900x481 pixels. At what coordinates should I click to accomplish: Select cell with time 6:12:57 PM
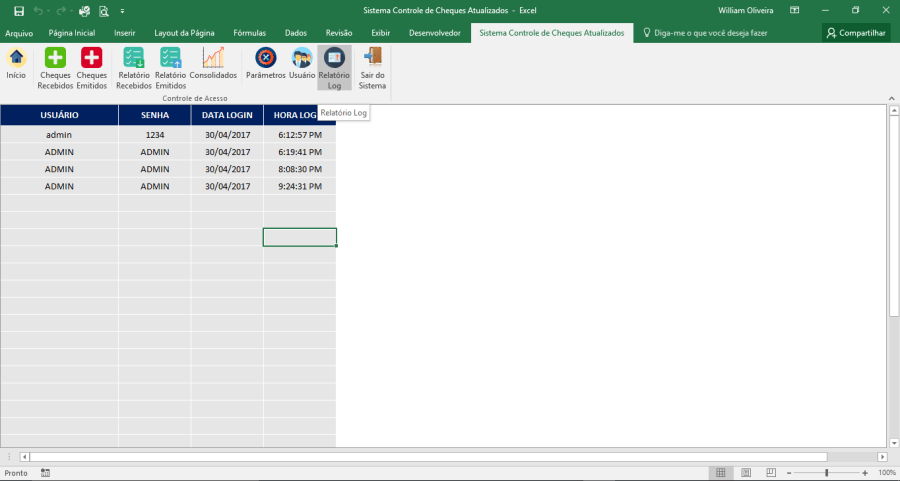tap(300, 135)
